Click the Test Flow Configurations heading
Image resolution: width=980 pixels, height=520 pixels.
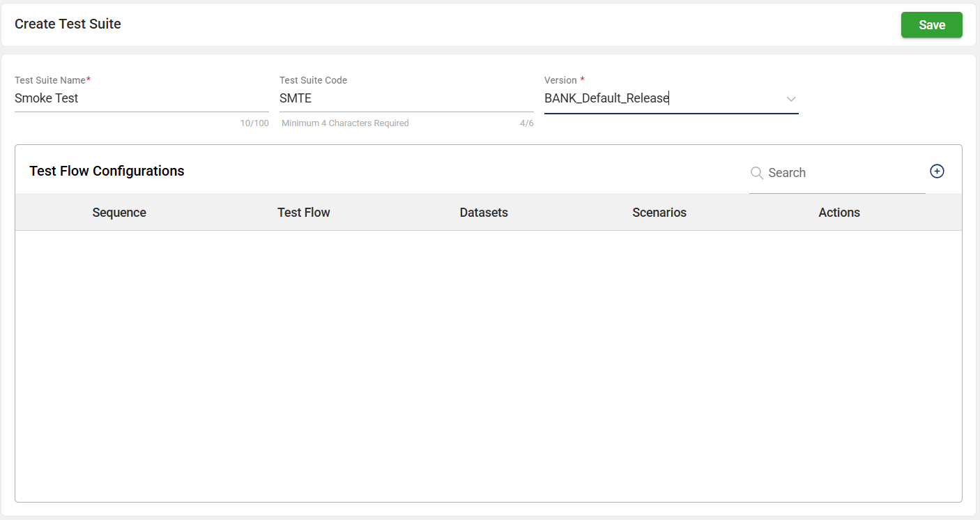107,171
